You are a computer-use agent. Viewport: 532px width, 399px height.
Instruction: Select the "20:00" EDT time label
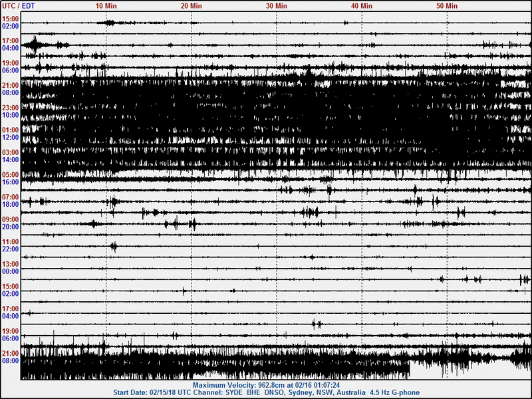pos(11,227)
